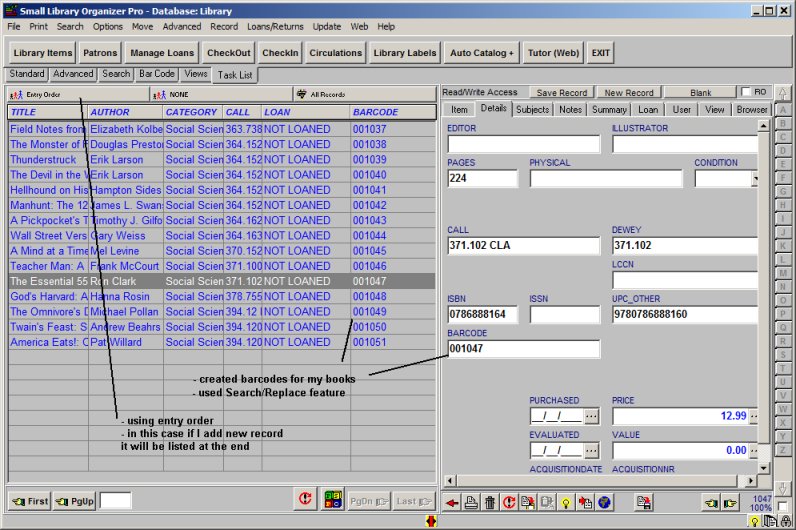Open the Entry Order sort selector
The image size is (796, 530).
pos(79,94)
